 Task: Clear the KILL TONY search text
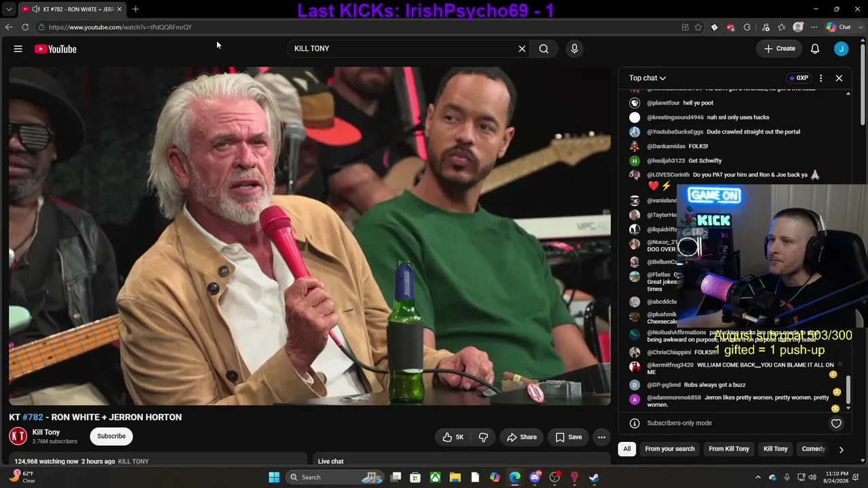click(x=522, y=49)
